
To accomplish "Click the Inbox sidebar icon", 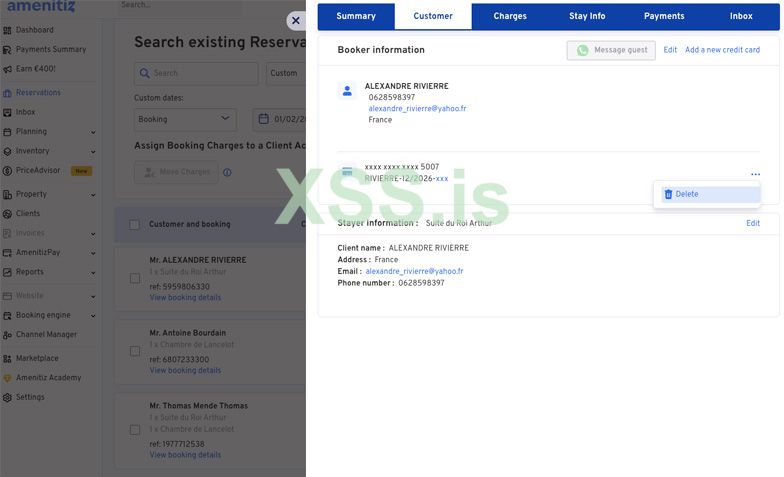I will click(7, 112).
